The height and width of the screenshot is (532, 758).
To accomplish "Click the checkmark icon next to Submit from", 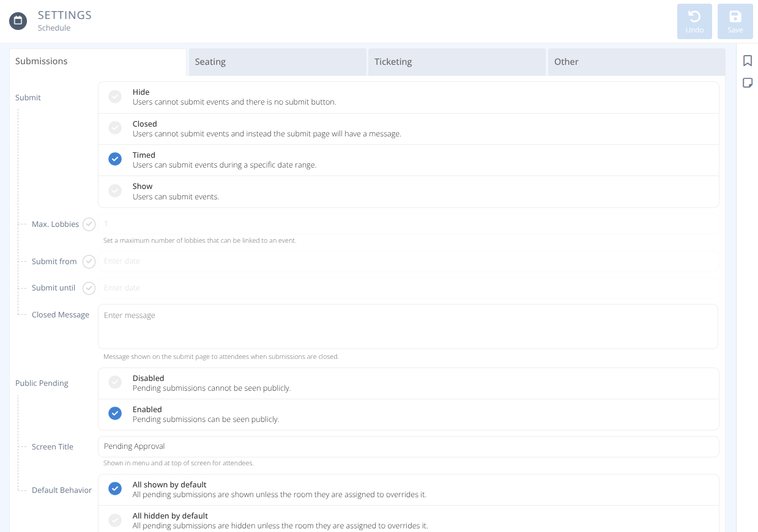I will 89,262.
